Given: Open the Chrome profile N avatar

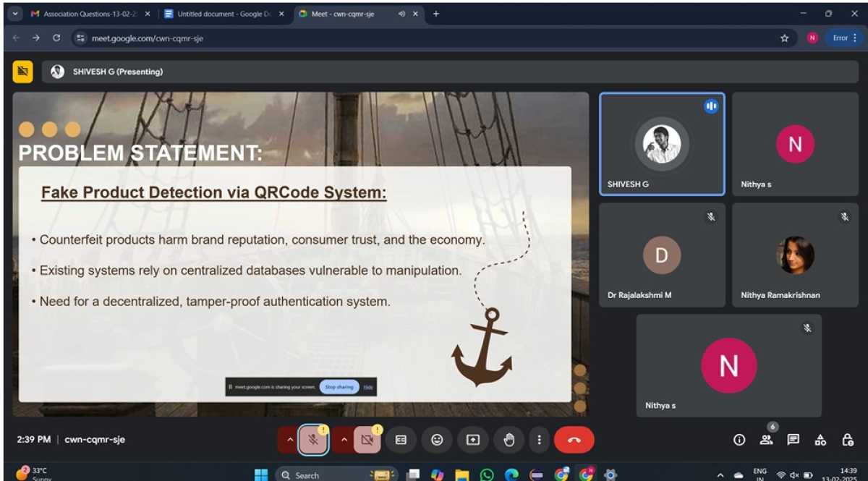Looking at the screenshot, I should tap(812, 38).
